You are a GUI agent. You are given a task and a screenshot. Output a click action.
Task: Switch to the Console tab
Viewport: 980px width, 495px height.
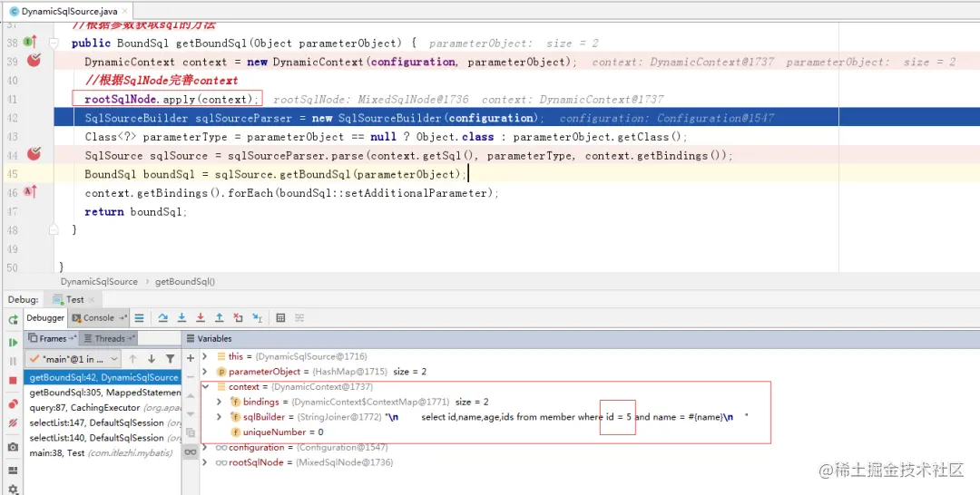[x=99, y=317]
